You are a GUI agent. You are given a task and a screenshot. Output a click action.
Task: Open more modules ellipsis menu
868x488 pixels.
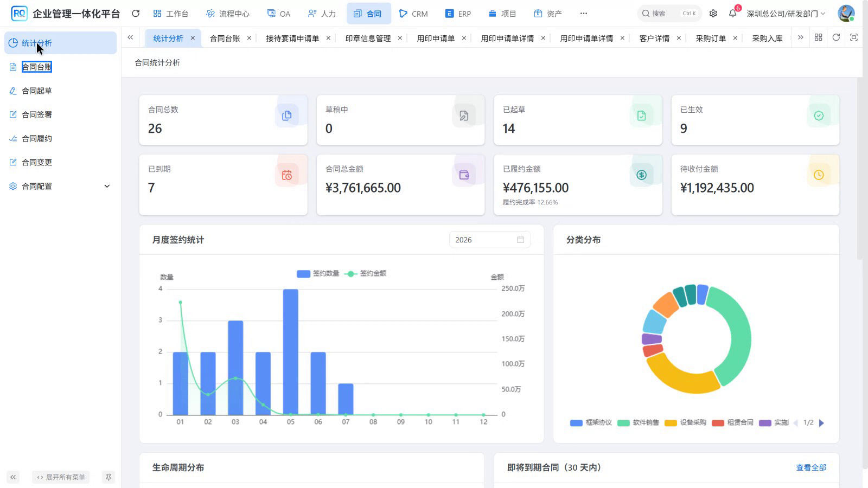click(584, 14)
